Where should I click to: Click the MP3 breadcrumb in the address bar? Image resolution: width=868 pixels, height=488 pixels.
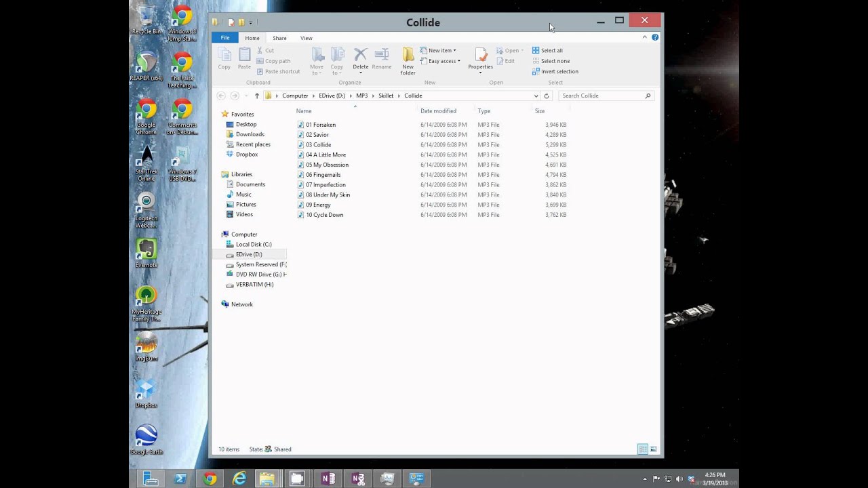tap(361, 96)
